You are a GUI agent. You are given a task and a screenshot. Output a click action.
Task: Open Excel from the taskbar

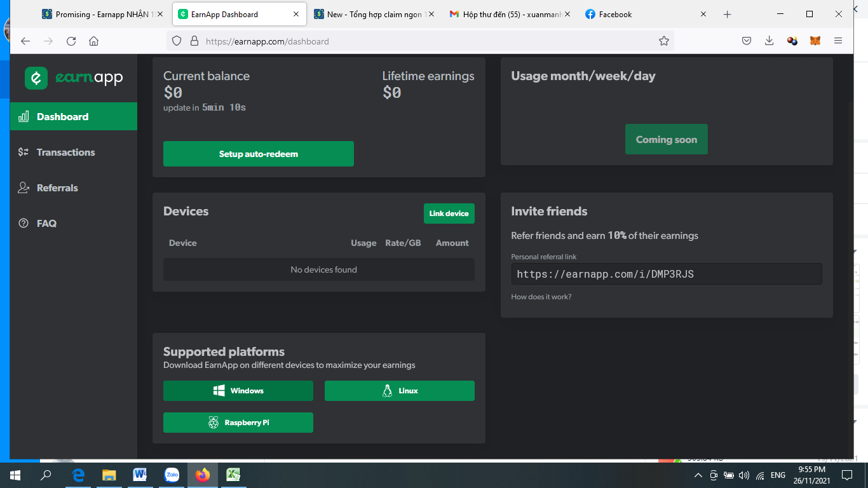(234, 475)
